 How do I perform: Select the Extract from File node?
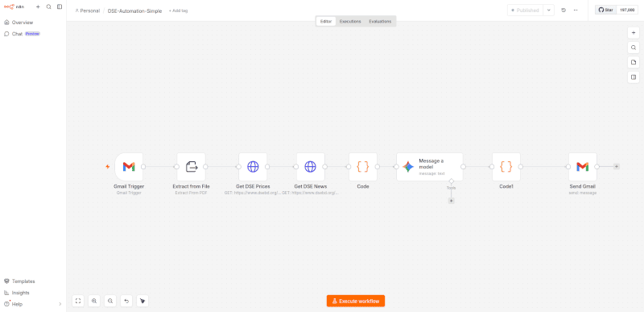click(191, 167)
